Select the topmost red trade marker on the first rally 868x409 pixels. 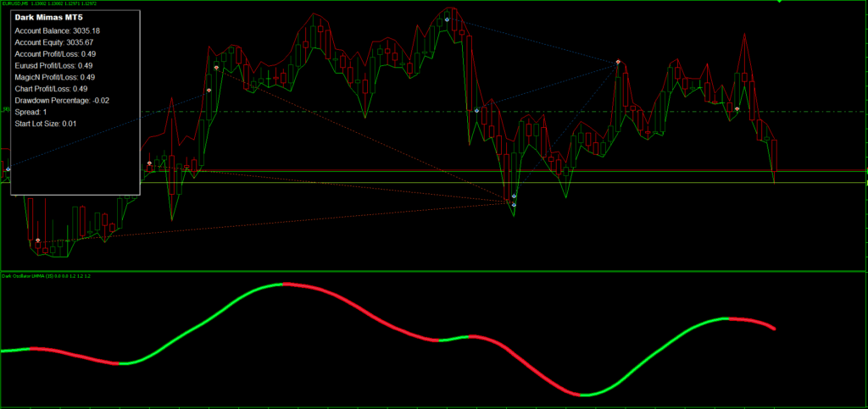tap(216, 67)
